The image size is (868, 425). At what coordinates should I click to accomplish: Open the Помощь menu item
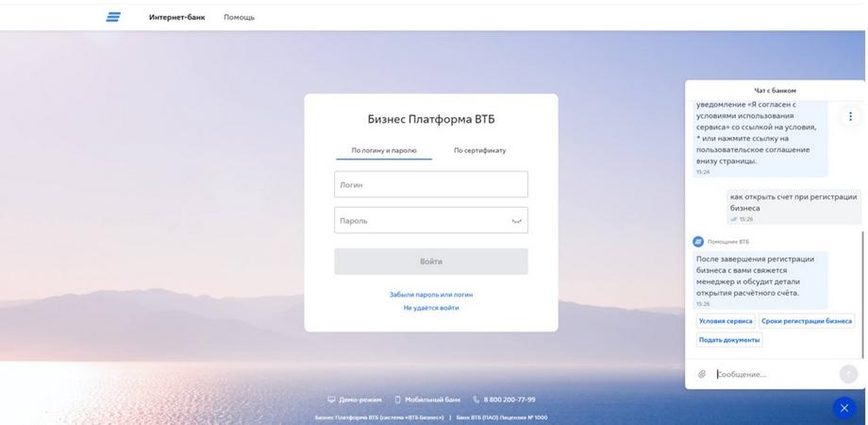[239, 17]
